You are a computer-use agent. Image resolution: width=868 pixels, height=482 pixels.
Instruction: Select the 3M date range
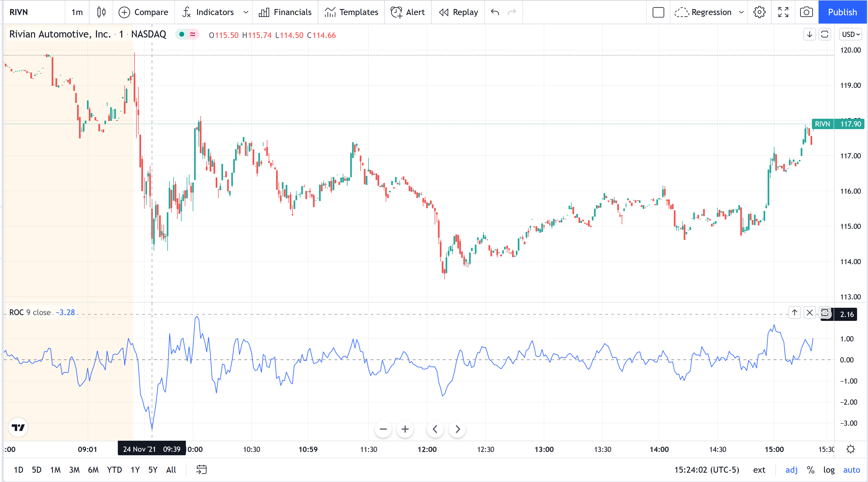coord(74,470)
